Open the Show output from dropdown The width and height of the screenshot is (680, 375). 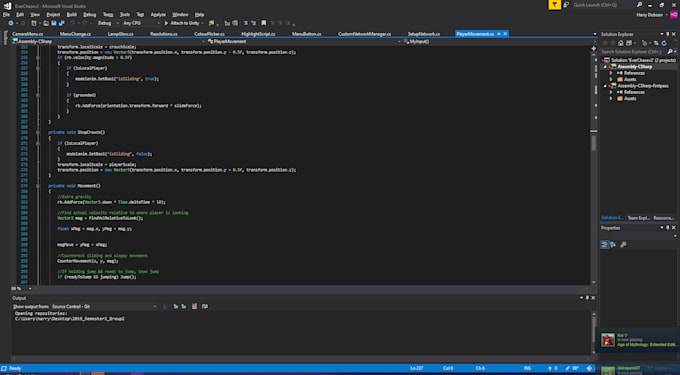[x=104, y=307]
